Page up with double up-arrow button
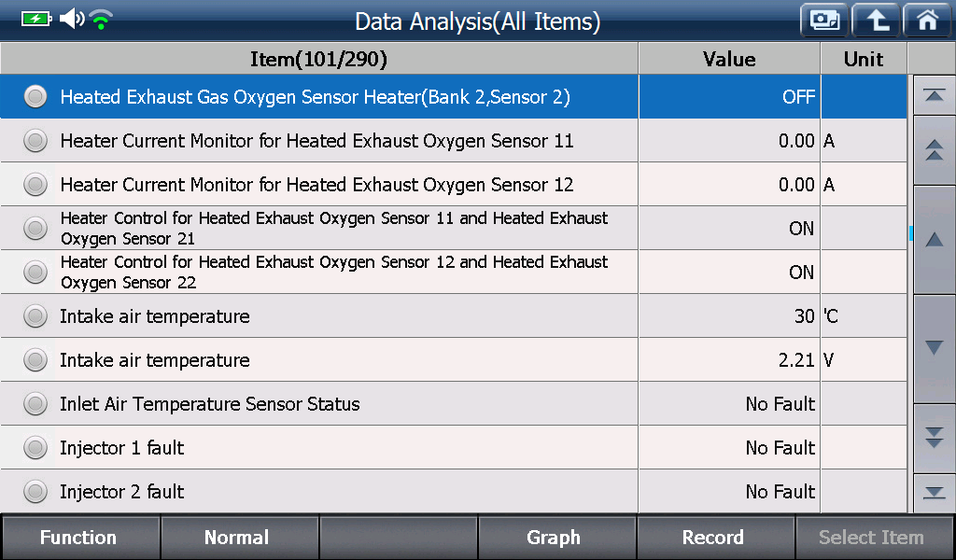 pos(934,150)
